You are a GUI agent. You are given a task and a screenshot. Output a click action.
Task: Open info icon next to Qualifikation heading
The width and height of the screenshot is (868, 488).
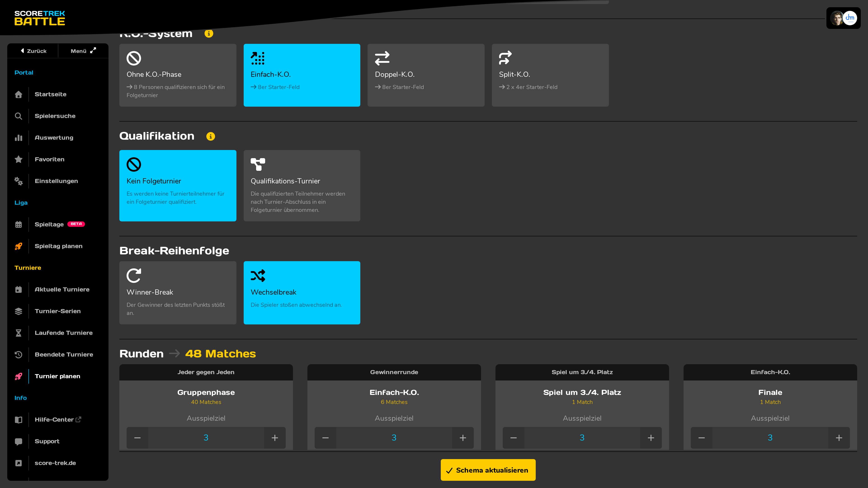click(x=211, y=136)
